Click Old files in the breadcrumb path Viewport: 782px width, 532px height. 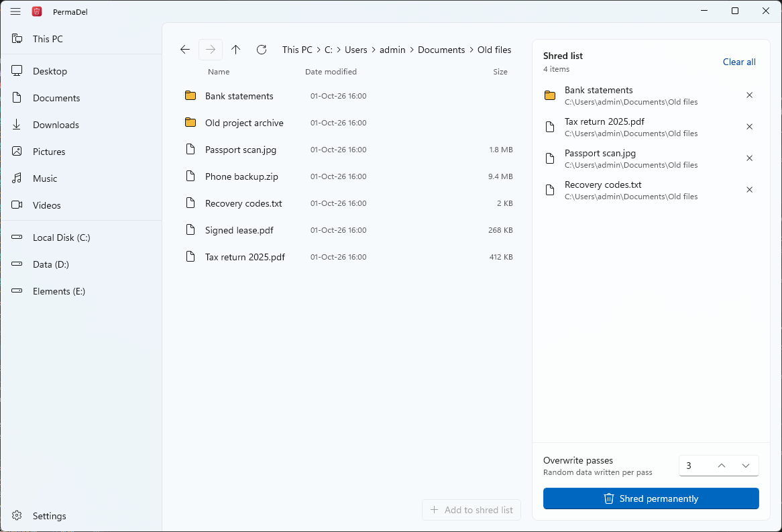(494, 50)
